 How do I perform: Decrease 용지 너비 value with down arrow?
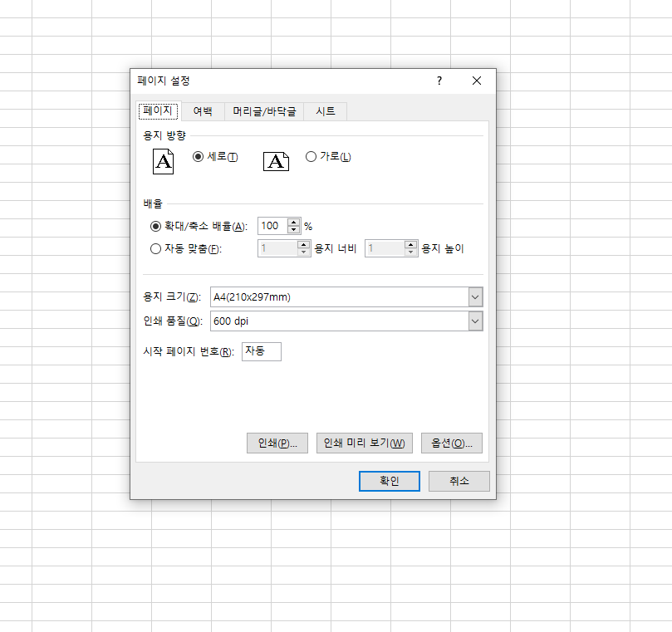pos(303,252)
